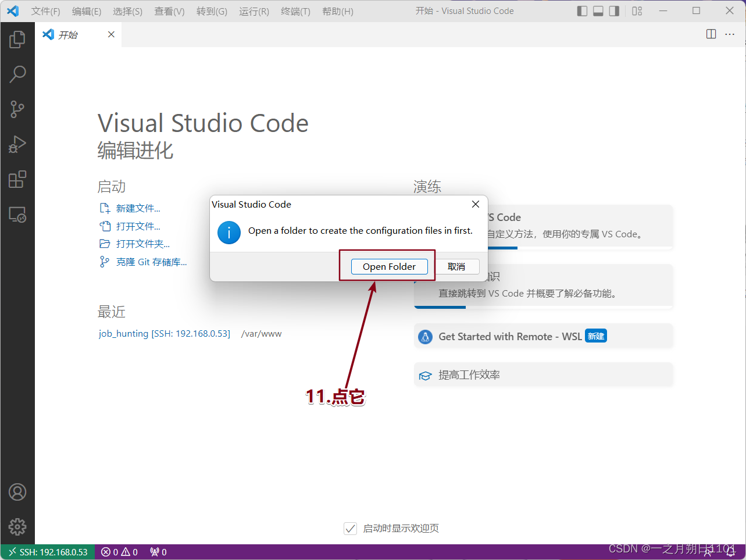Viewport: 746px width, 560px height.
Task: Close the Visual Studio Code dialog
Action: (x=476, y=204)
